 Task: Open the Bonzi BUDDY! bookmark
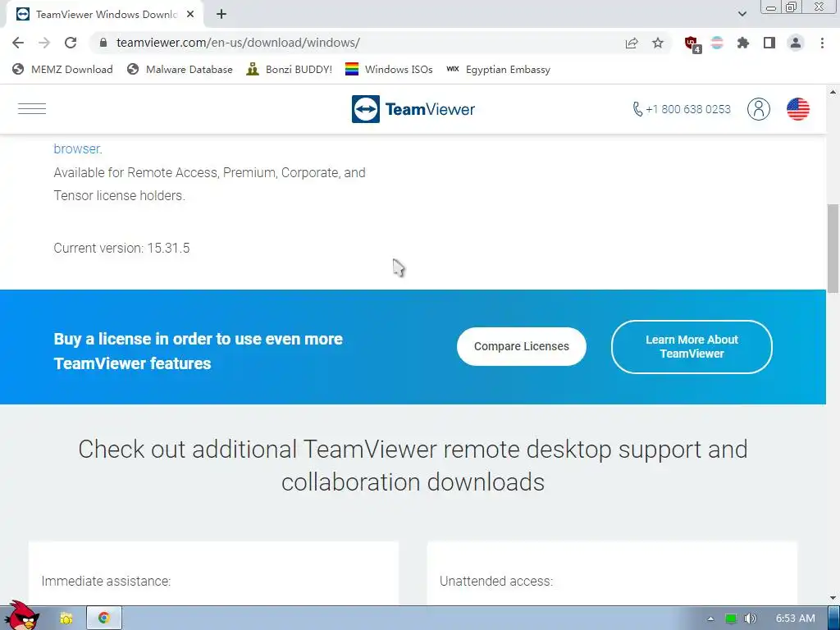pyautogui.click(x=290, y=69)
